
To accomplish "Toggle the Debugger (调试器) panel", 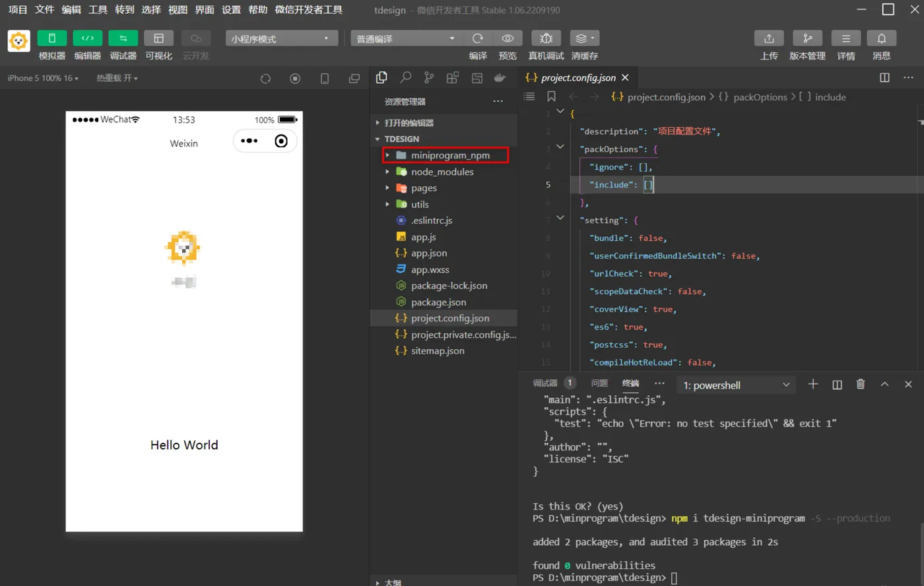I will pos(123,39).
